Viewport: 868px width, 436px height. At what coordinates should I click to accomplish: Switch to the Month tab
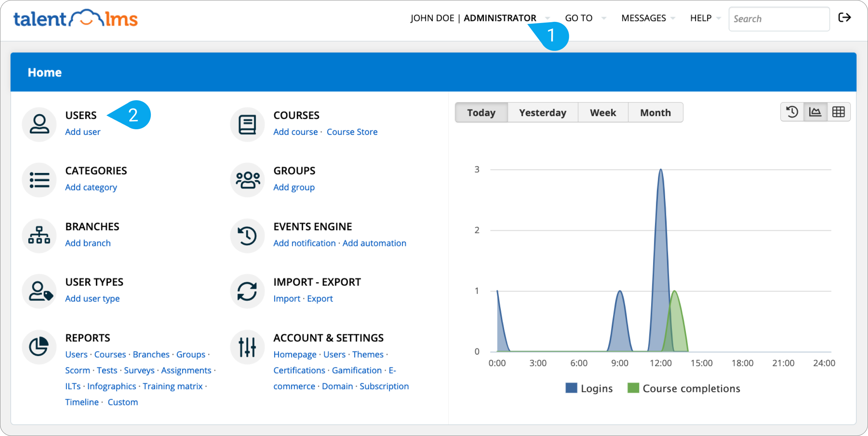coord(655,113)
